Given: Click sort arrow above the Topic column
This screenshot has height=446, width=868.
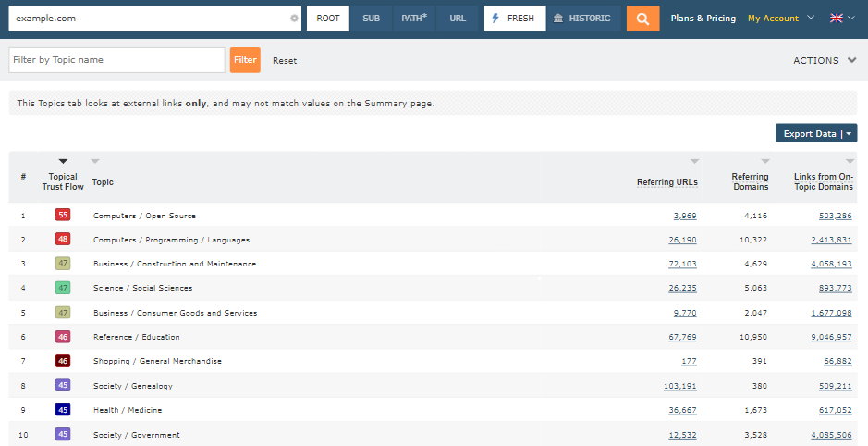Looking at the screenshot, I should tap(95, 161).
